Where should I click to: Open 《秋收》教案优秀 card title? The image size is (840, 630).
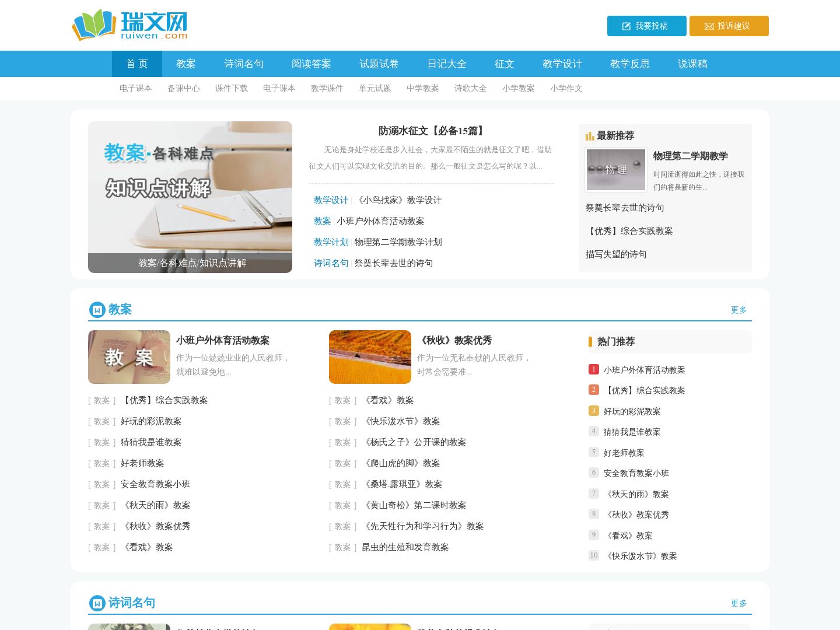click(x=454, y=340)
